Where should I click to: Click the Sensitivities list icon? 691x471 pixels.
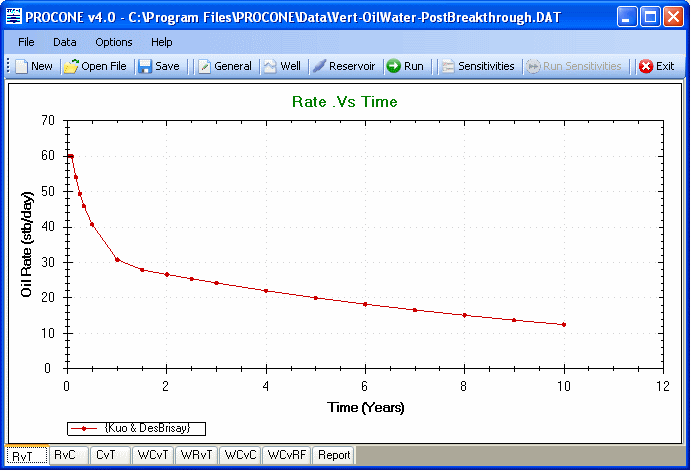(448, 67)
